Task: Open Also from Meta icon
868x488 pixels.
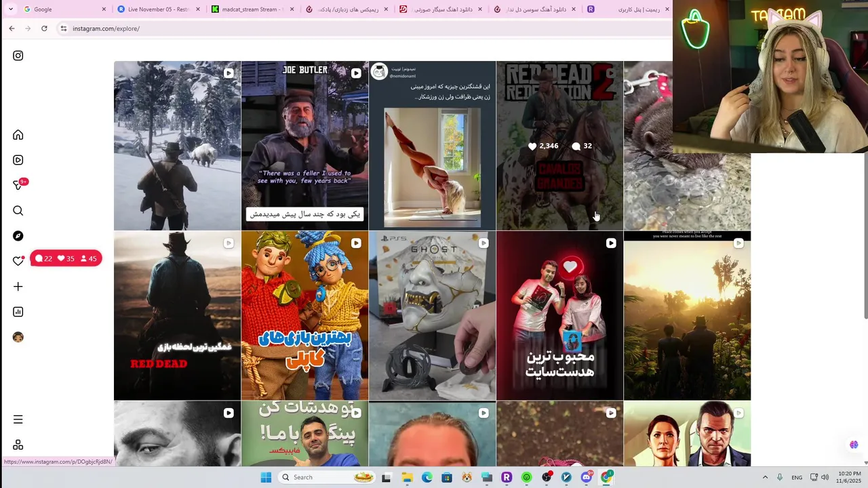Action: point(18,445)
